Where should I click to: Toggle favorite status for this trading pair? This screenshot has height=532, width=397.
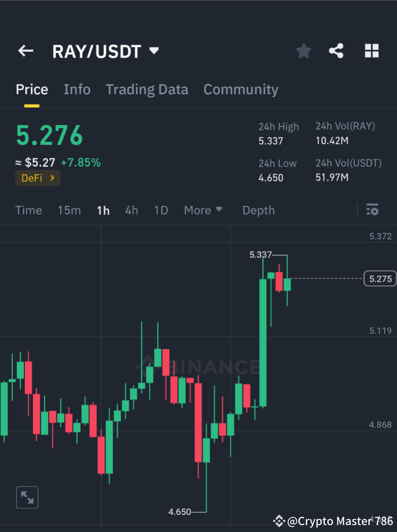pos(303,51)
